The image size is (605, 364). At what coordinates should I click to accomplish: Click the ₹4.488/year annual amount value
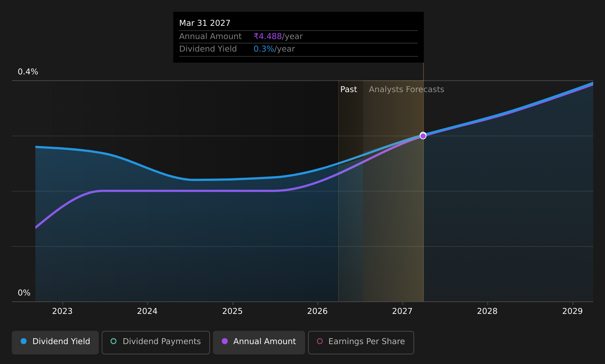278,36
